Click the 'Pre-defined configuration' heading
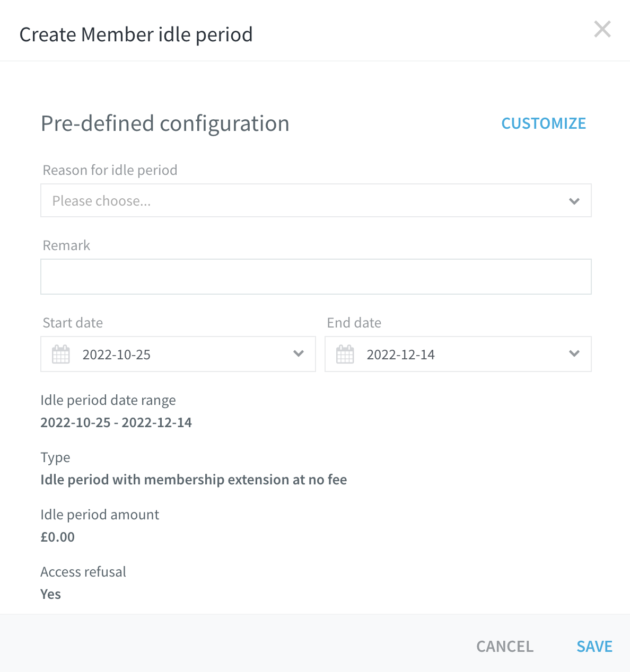 [165, 123]
